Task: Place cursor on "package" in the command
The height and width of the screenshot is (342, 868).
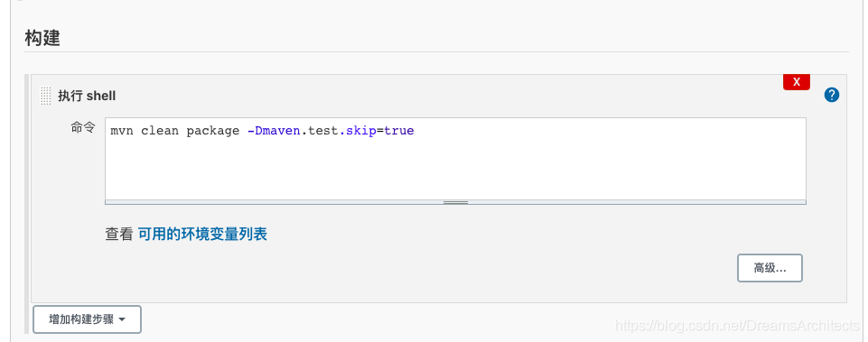Action: (212, 132)
